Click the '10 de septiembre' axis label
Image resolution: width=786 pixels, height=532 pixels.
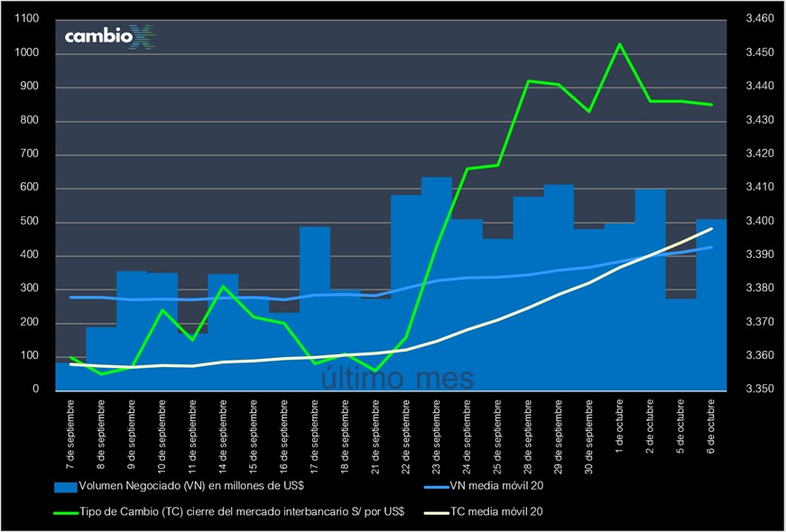[x=162, y=436]
